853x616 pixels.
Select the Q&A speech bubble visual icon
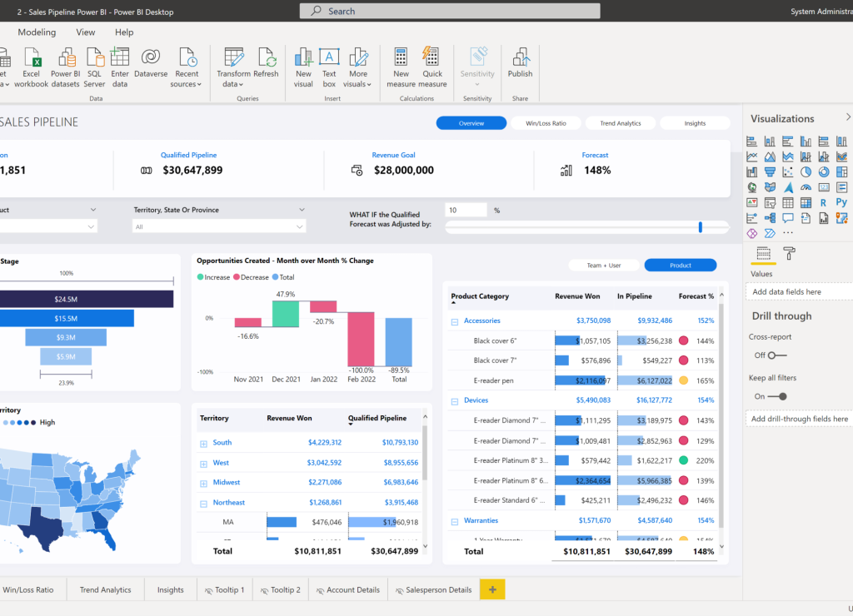[788, 218]
